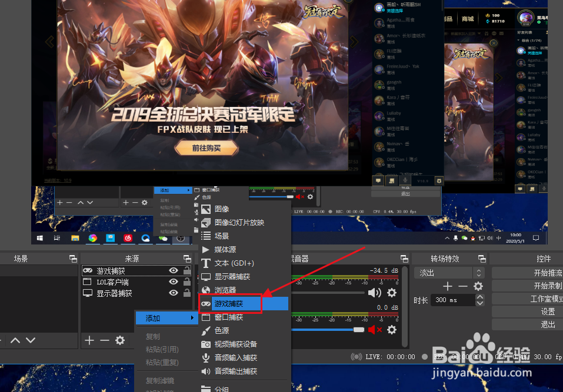Undock the 转场特效 panel

coord(482,259)
